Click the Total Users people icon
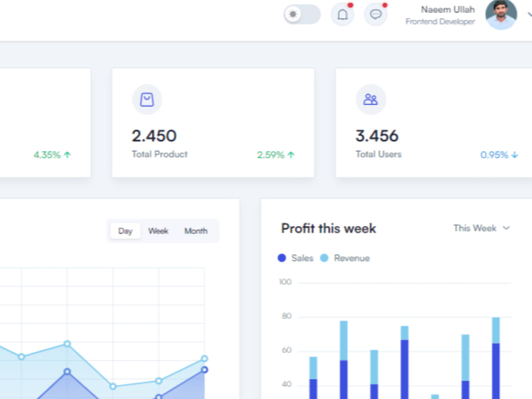Screen dimensions: 532x399 click(x=370, y=99)
